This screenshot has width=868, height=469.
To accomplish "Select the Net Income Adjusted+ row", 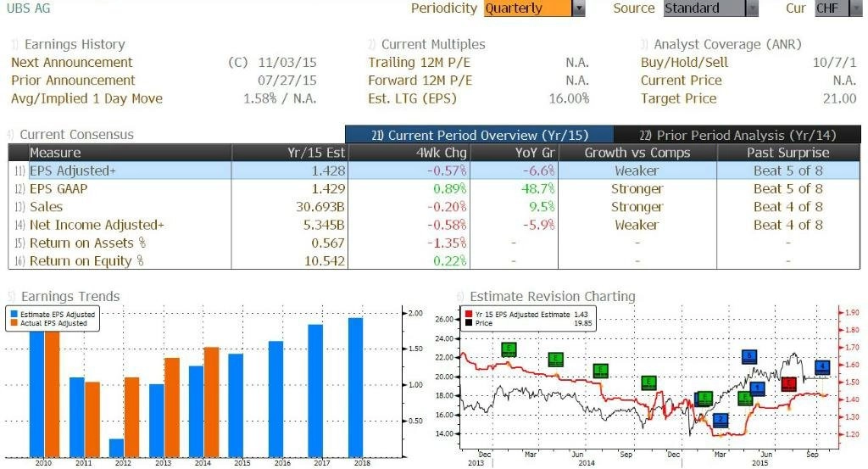I will (435, 225).
